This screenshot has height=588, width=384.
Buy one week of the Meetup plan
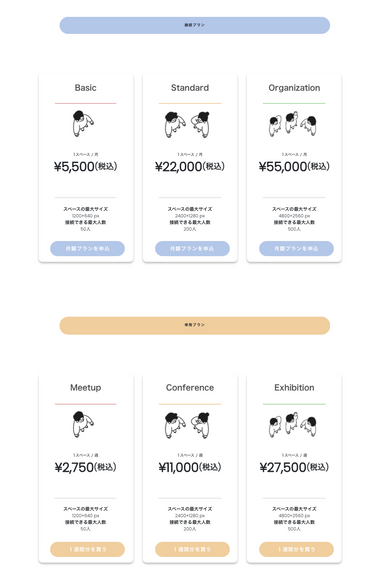tap(87, 549)
